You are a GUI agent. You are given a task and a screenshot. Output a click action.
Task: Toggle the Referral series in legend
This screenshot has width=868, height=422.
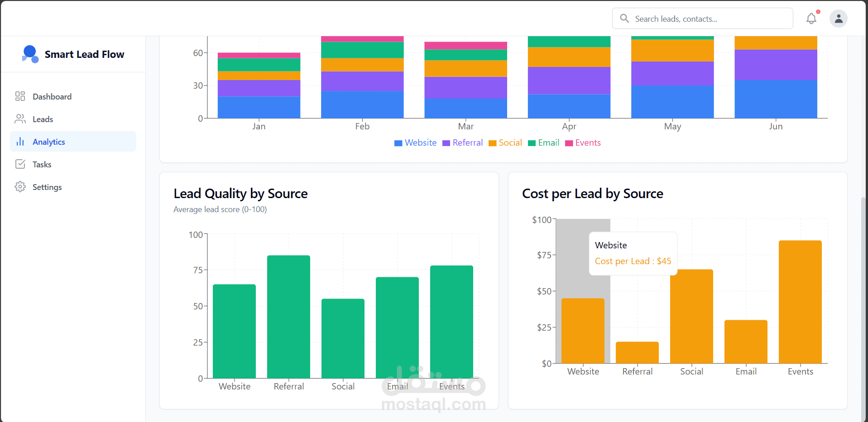pyautogui.click(x=462, y=143)
